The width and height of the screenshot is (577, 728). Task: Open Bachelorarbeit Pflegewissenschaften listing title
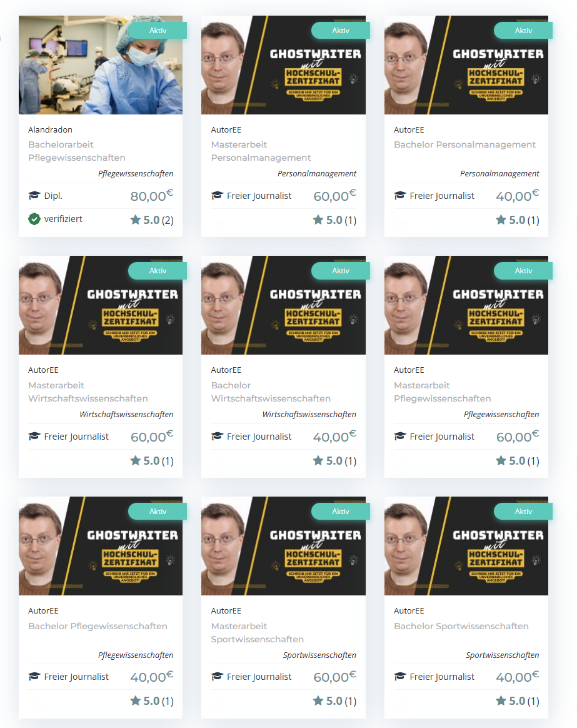click(x=77, y=151)
